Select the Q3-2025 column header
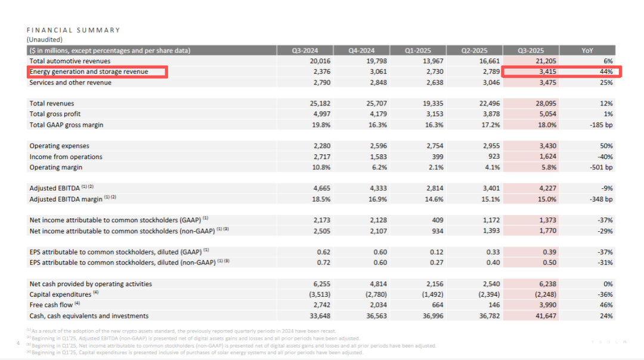 coord(531,51)
